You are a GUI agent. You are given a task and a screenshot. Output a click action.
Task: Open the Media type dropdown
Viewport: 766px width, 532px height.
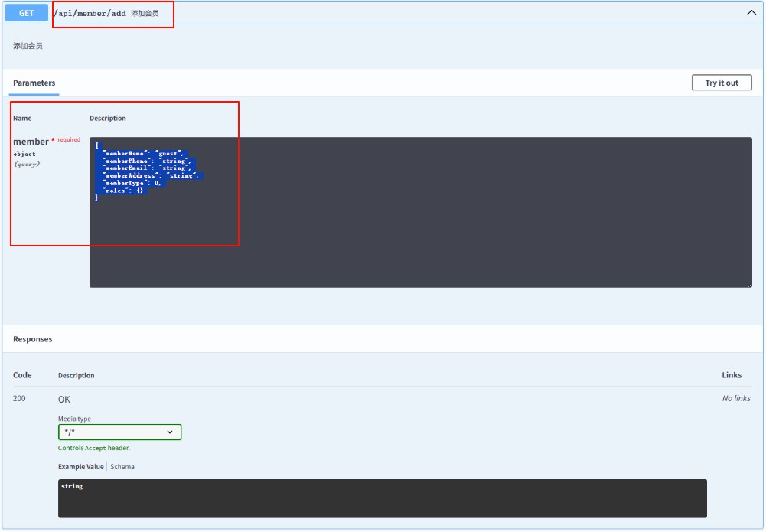click(119, 432)
